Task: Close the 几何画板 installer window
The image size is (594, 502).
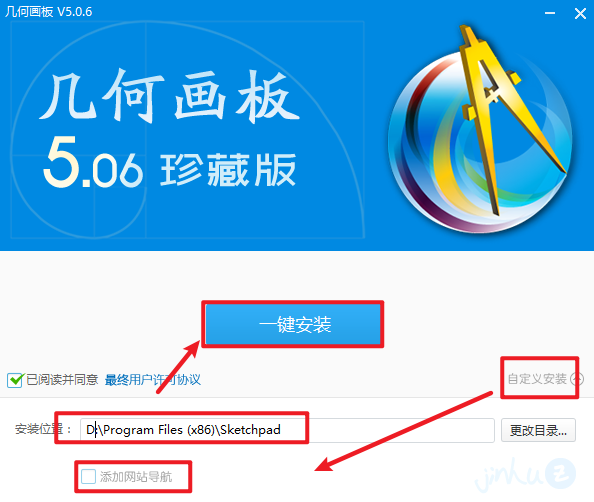Action: pos(580,14)
